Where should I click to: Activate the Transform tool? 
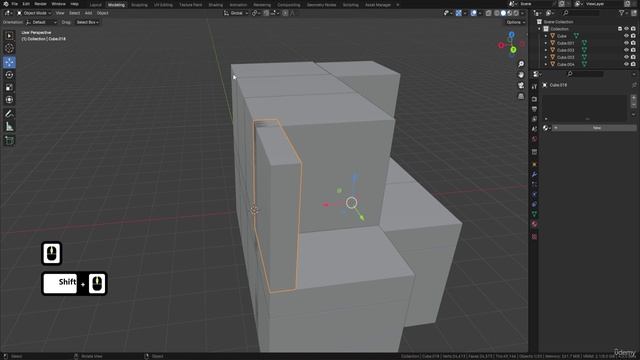[x=9, y=100]
